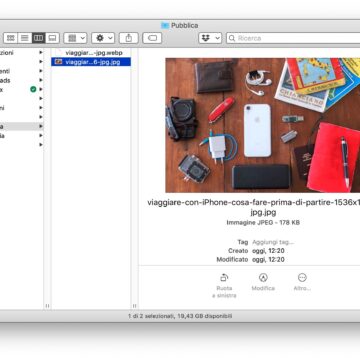Click the green Dropbox sync checkmark
The image size is (360, 360).
tap(33, 89)
